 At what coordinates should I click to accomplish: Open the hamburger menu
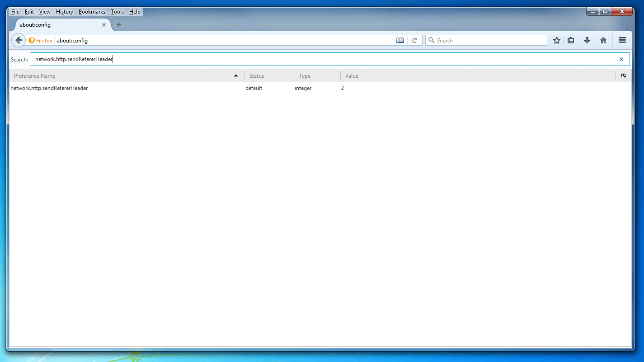pyautogui.click(x=622, y=40)
